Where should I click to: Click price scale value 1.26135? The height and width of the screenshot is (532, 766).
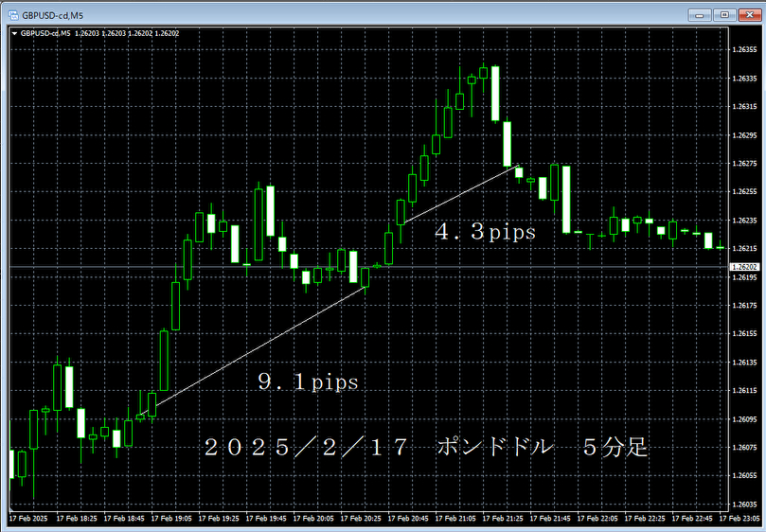pyautogui.click(x=744, y=363)
